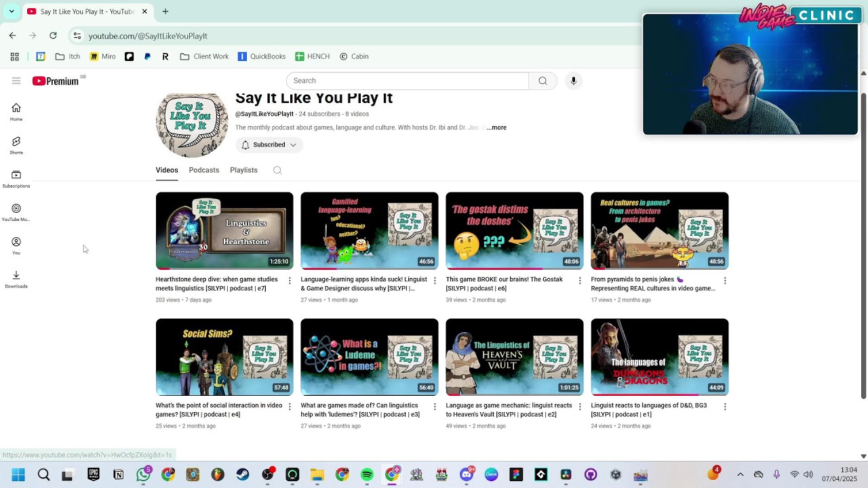
Task: Open Hearthstone deep dive video title
Action: [x=217, y=283]
